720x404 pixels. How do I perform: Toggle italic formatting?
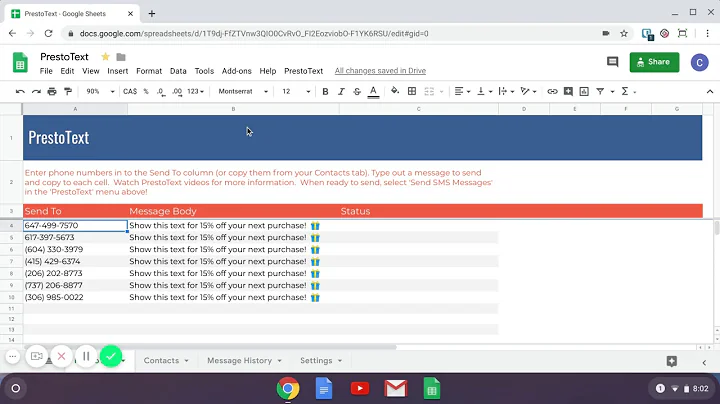point(341,91)
